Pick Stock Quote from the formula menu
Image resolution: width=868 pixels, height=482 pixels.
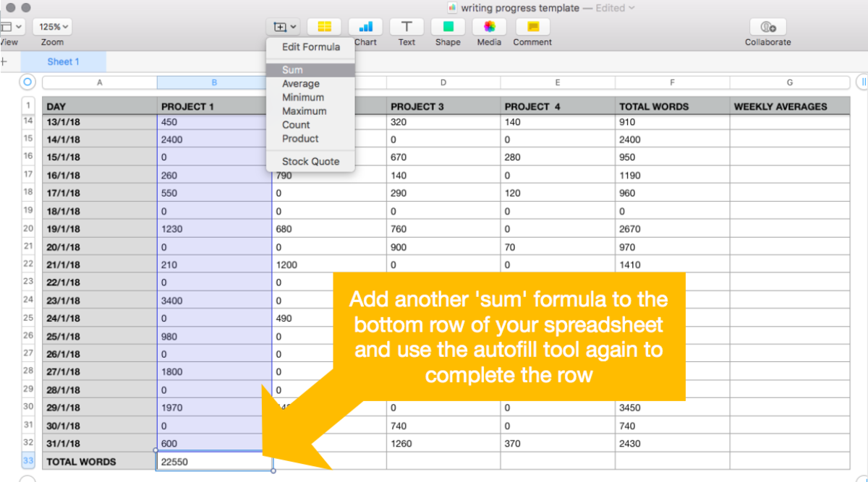310,161
